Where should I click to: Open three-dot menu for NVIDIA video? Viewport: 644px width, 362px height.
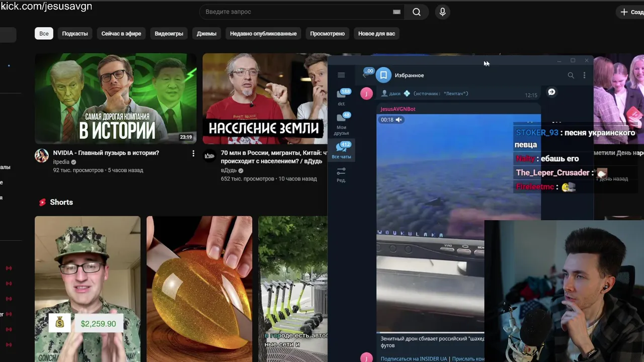[193, 153]
